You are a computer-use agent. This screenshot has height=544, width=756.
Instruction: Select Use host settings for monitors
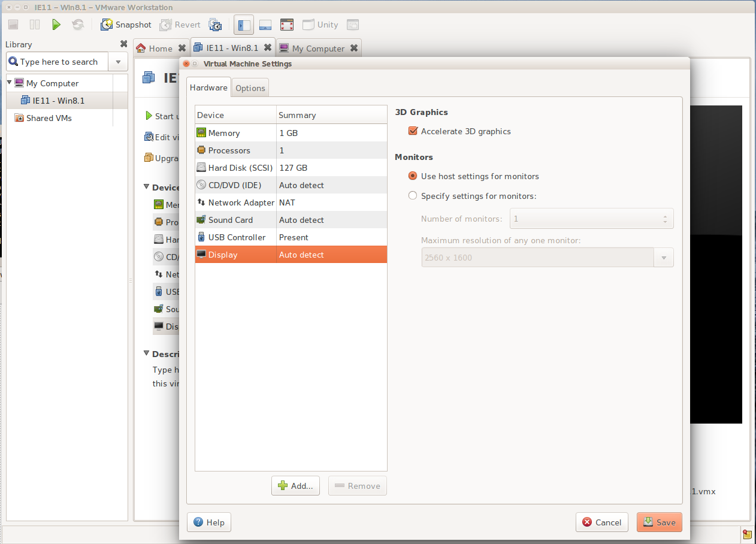coord(413,176)
